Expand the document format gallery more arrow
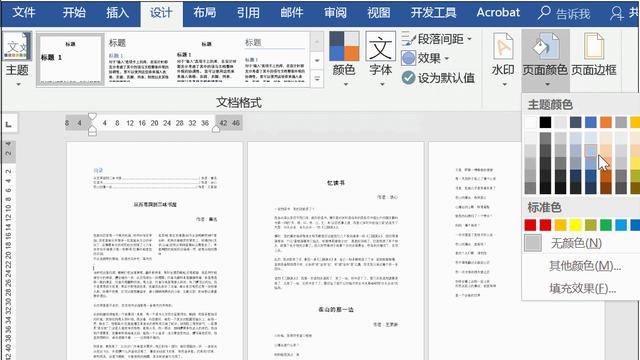Image resolution: width=640 pixels, height=360 pixels. point(317,78)
